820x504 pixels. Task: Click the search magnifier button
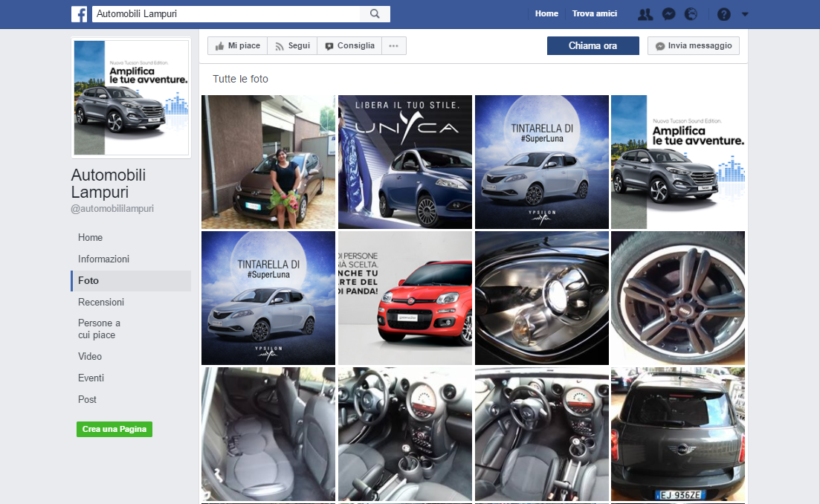(375, 14)
